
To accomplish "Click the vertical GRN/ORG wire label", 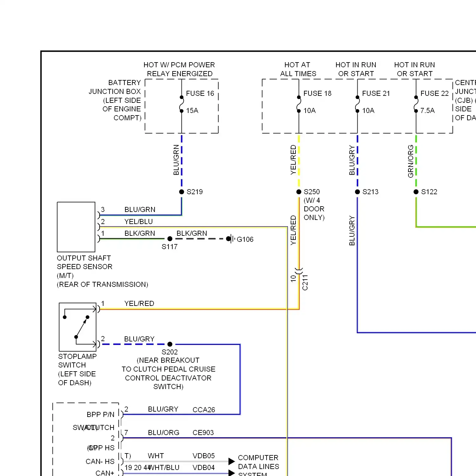I will coord(411,161).
